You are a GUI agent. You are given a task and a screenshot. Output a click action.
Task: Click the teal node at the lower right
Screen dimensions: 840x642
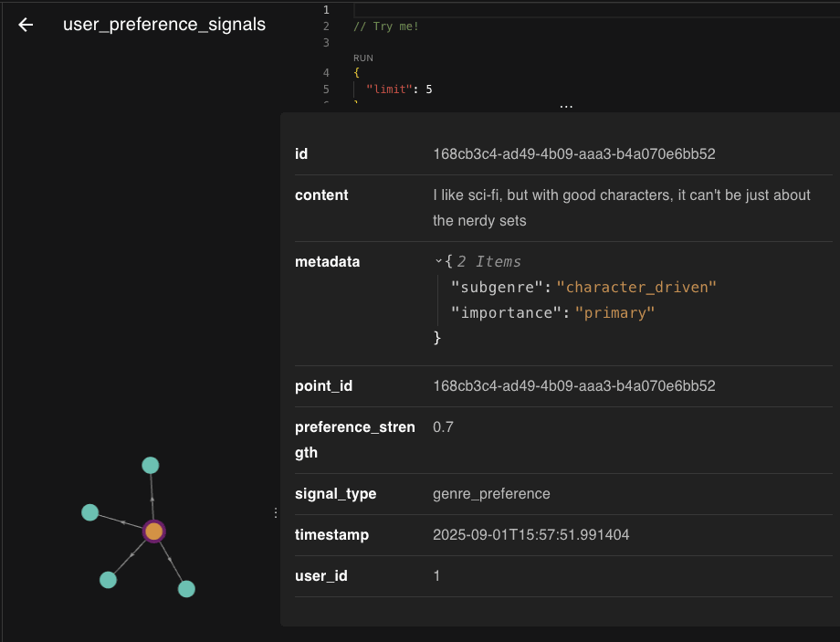point(186,589)
